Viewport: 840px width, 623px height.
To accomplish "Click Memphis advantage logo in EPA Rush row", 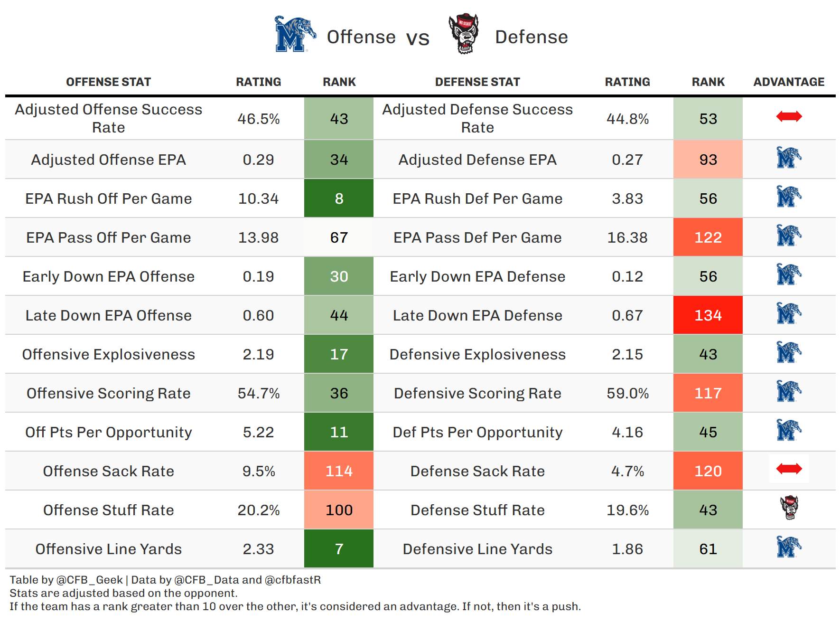I will [x=789, y=197].
